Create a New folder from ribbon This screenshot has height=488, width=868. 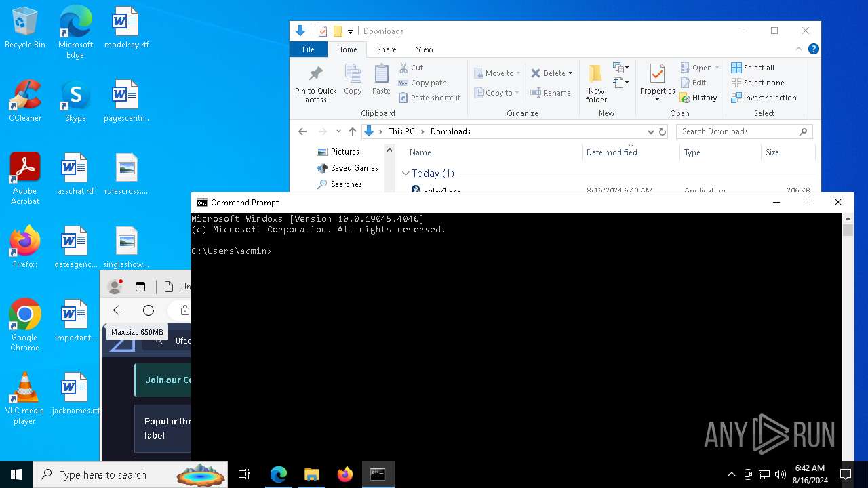(x=596, y=84)
